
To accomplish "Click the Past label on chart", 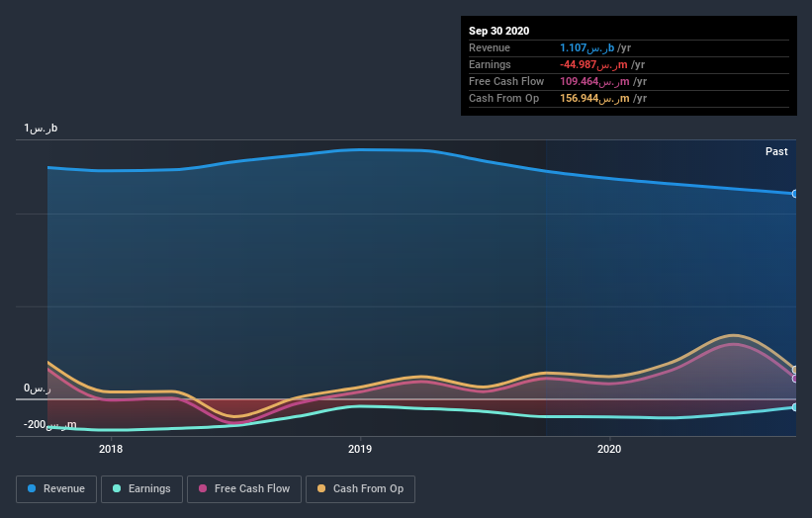I will 776,151.
